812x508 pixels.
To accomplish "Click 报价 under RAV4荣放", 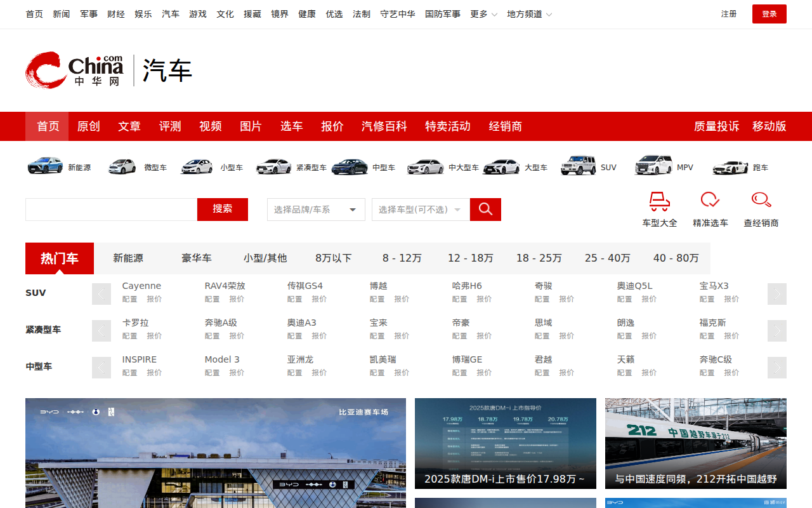I will 237,299.
